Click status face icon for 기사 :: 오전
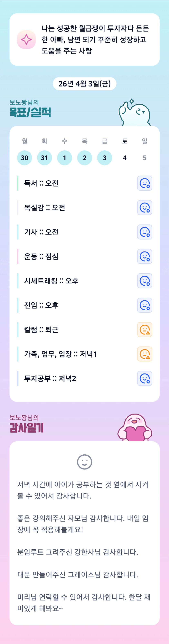The width and height of the screenshot is (169, 644). click(144, 232)
